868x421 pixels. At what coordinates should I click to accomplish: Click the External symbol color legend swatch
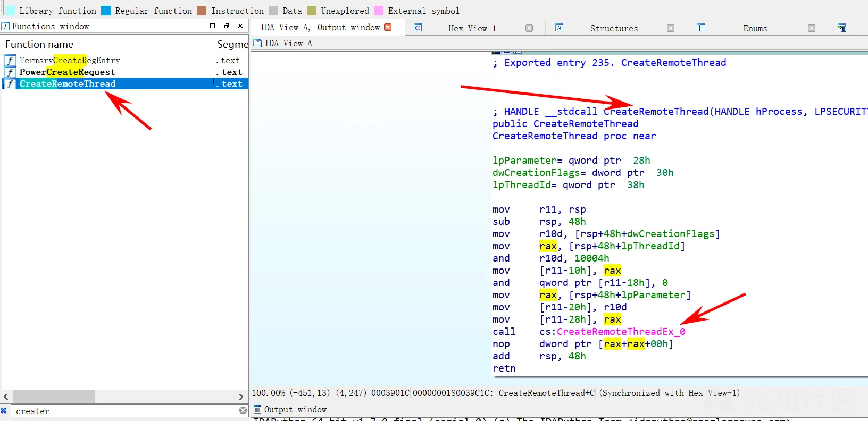click(379, 11)
